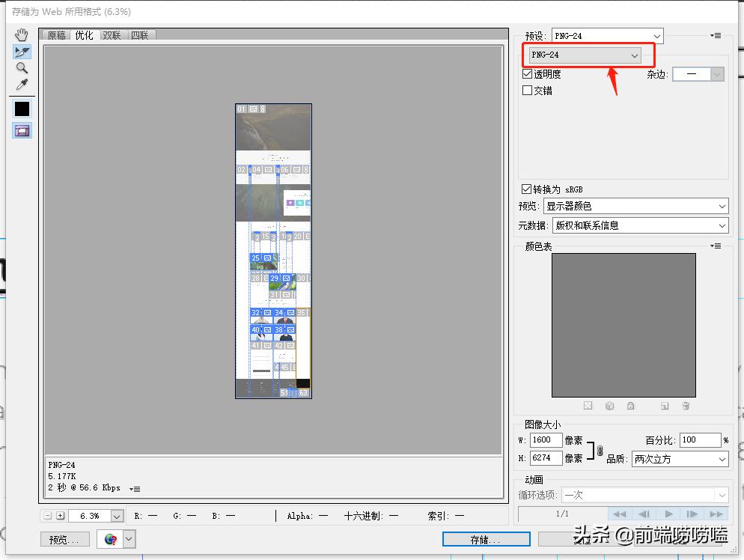
Task: Click map colors to transparent icon
Action: tap(588, 406)
